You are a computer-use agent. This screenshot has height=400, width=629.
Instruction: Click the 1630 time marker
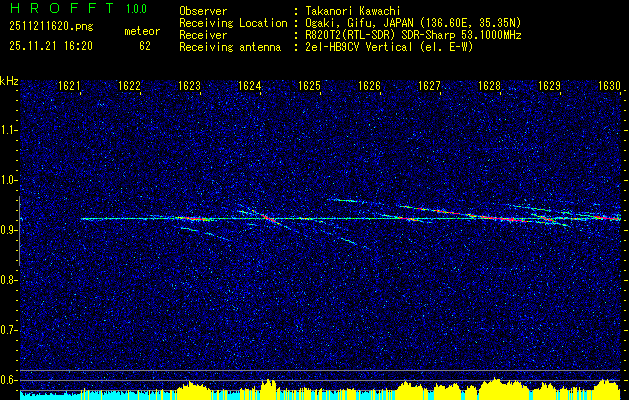pyautogui.click(x=609, y=86)
